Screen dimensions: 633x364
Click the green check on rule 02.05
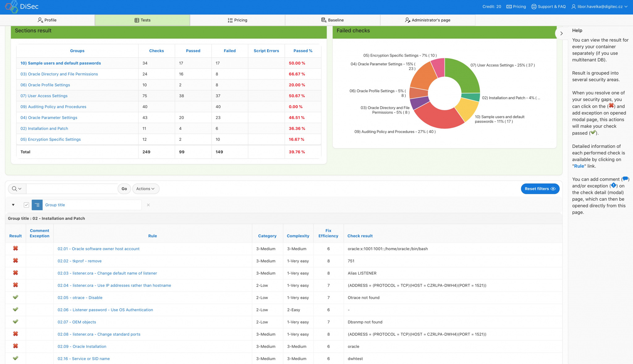click(x=15, y=297)
